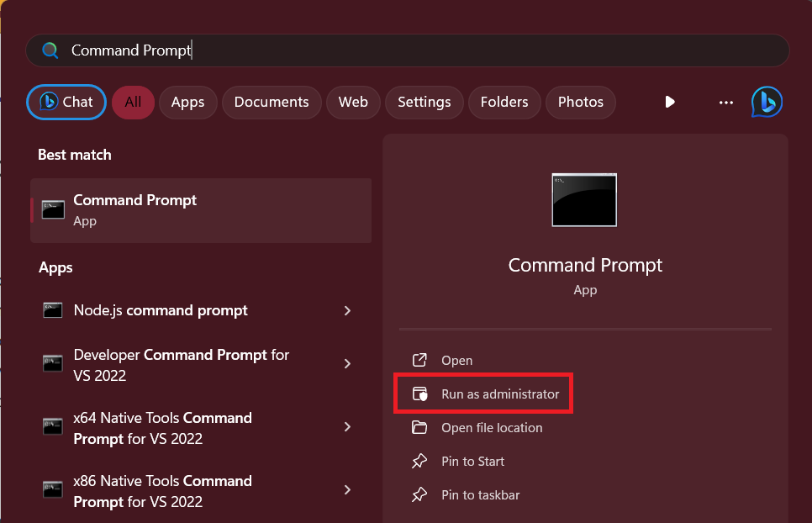Click the search magnifier icon
Image resolution: width=812 pixels, height=523 pixels.
coord(50,50)
